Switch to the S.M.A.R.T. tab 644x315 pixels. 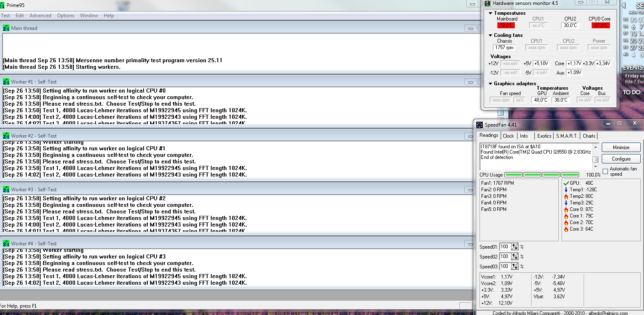[x=566, y=136]
